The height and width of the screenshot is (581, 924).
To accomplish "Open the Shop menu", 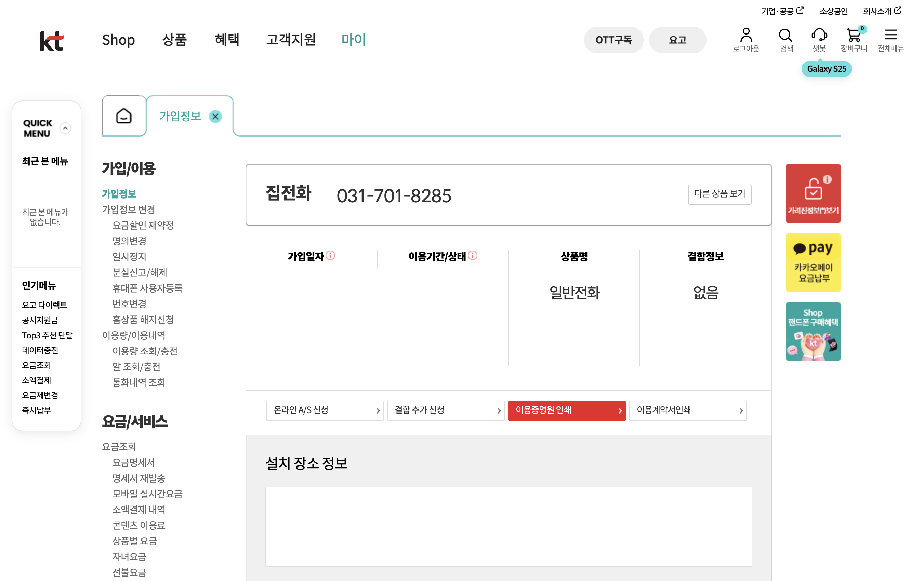I will tap(118, 40).
